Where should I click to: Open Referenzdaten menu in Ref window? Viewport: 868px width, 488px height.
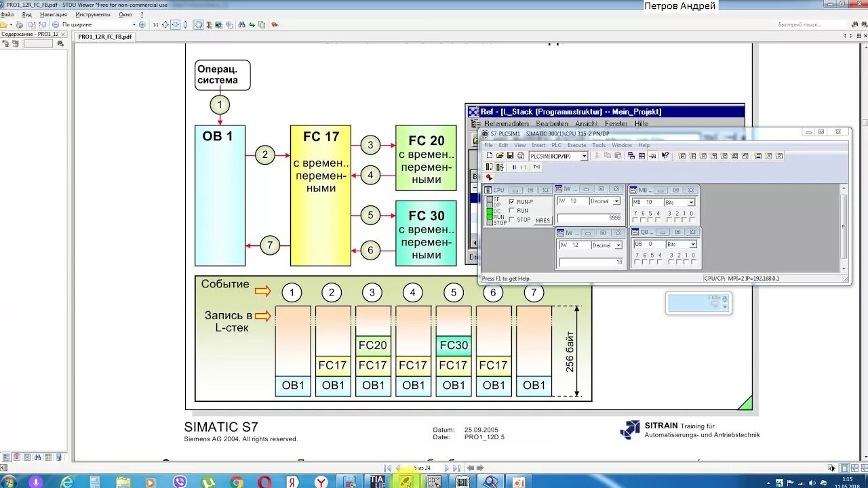[x=507, y=123]
